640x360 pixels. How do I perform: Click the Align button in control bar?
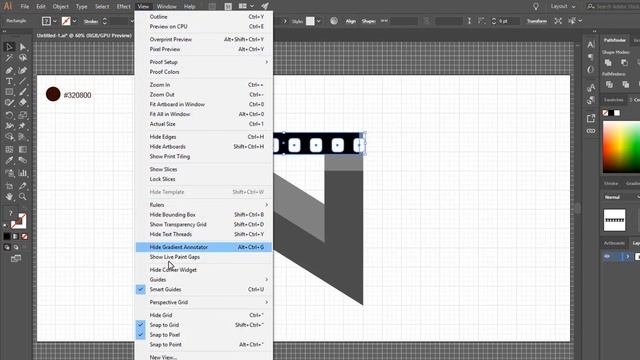(x=351, y=21)
